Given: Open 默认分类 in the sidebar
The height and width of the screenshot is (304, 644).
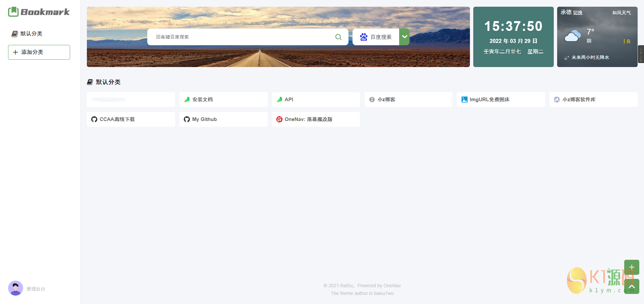Looking at the screenshot, I should (x=31, y=34).
